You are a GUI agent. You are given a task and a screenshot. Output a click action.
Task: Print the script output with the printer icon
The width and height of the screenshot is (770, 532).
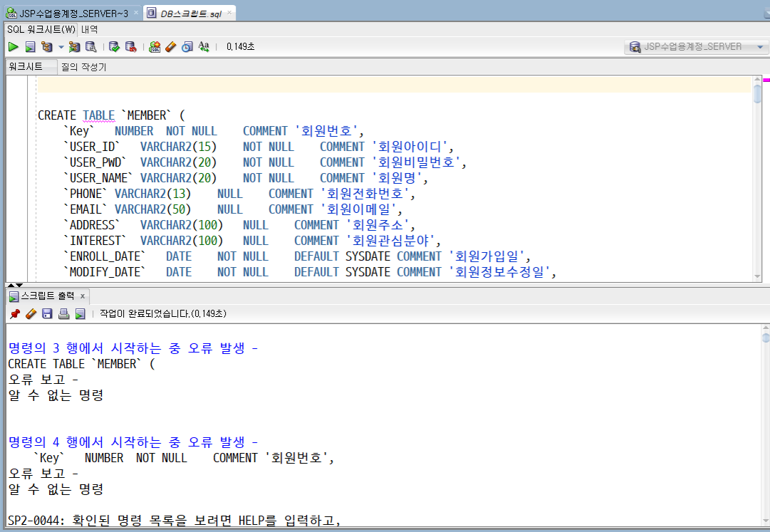click(x=64, y=313)
